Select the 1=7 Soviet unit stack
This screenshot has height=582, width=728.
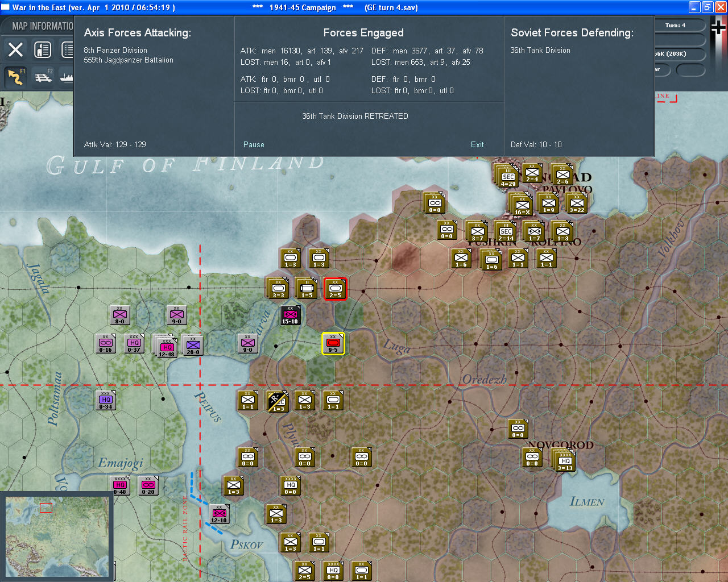pos(533,232)
